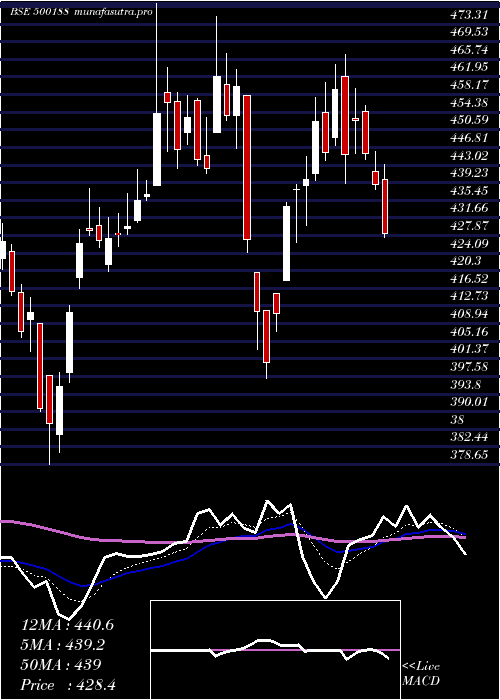Click the 412.73 price axis label
Screen dimensions: 500x700
(x=467, y=296)
